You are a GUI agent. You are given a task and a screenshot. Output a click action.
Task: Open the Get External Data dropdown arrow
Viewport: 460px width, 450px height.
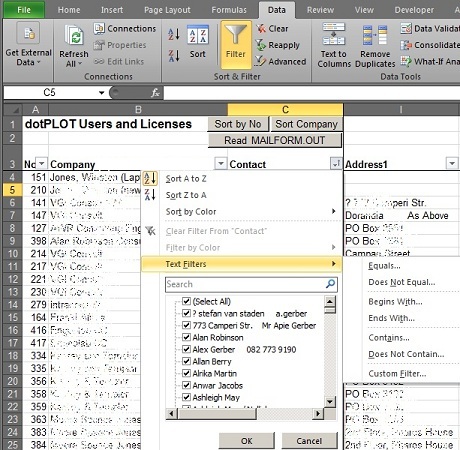39,62
